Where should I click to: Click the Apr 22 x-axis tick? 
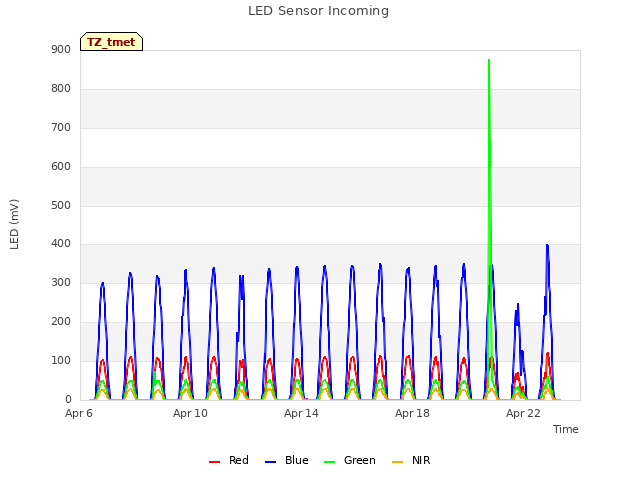523,413
